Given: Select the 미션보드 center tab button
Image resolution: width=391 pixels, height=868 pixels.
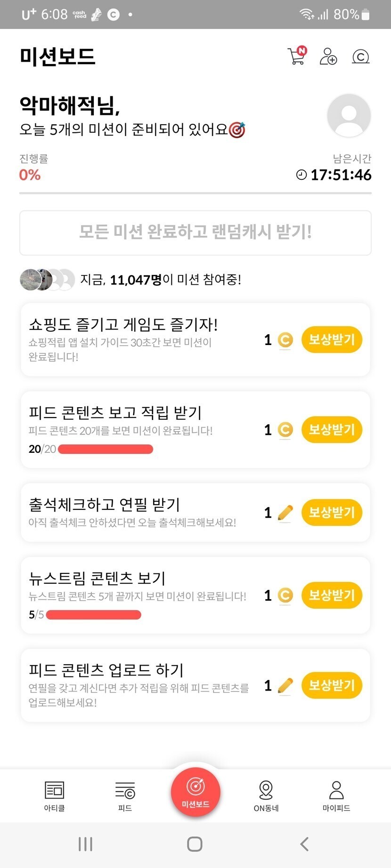Looking at the screenshot, I should point(195,792).
